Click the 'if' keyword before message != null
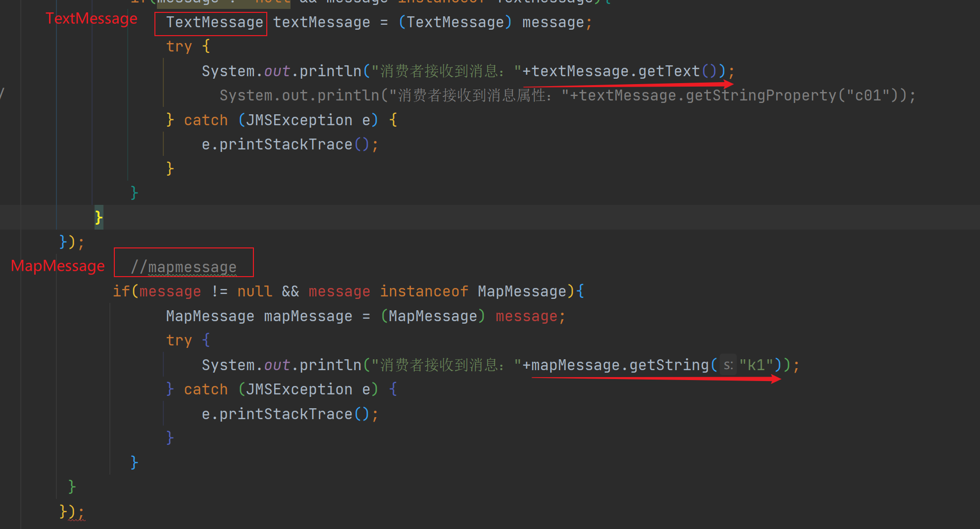Viewport: 980px width, 529px height. point(122,291)
